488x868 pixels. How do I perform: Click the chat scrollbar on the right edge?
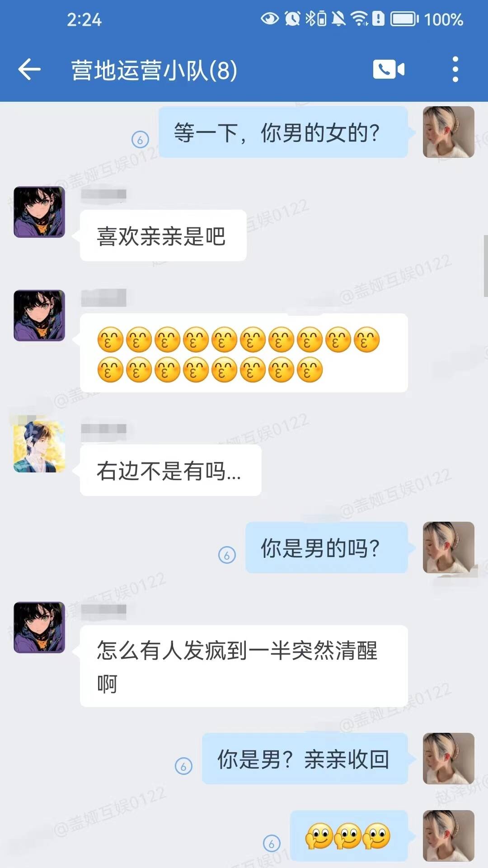coord(485,266)
